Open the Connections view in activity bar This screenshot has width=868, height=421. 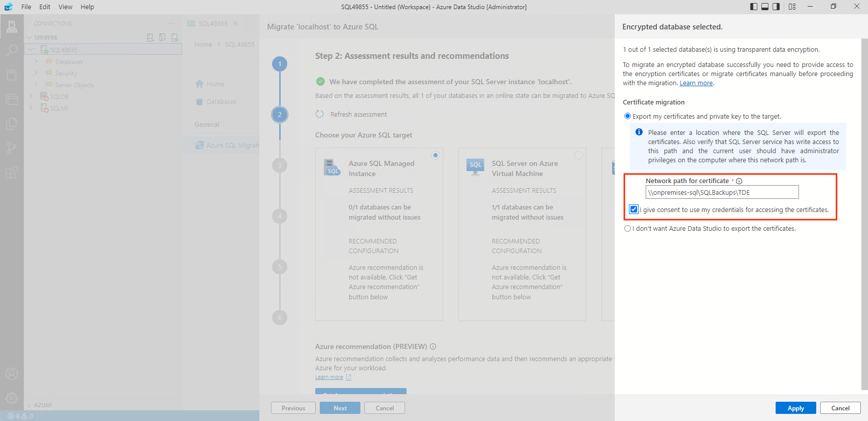[x=12, y=26]
